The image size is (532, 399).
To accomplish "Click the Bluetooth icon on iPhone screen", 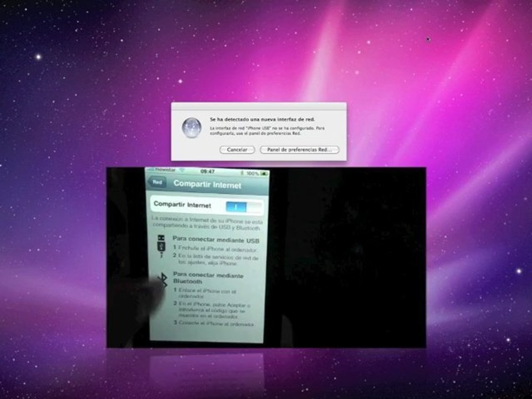I will click(163, 280).
